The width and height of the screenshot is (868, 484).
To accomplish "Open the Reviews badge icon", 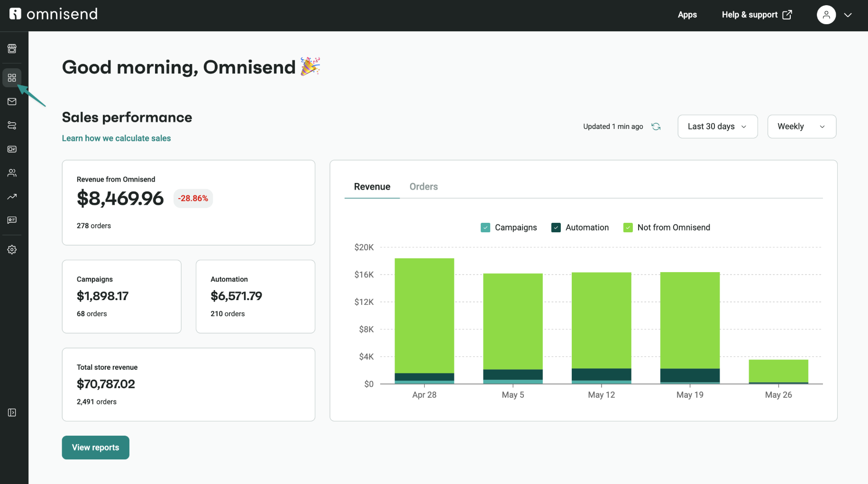I will click(12, 220).
